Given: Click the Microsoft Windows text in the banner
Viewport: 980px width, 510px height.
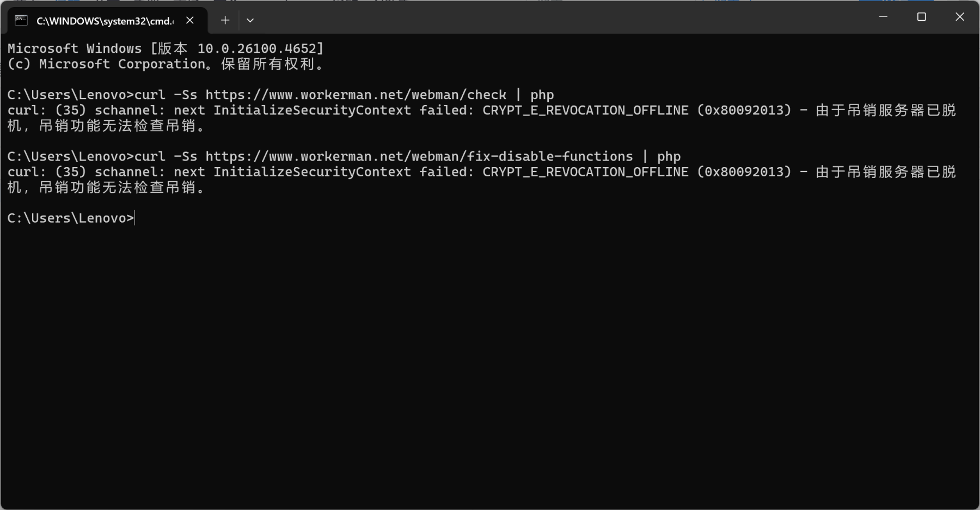Looking at the screenshot, I should (x=75, y=48).
